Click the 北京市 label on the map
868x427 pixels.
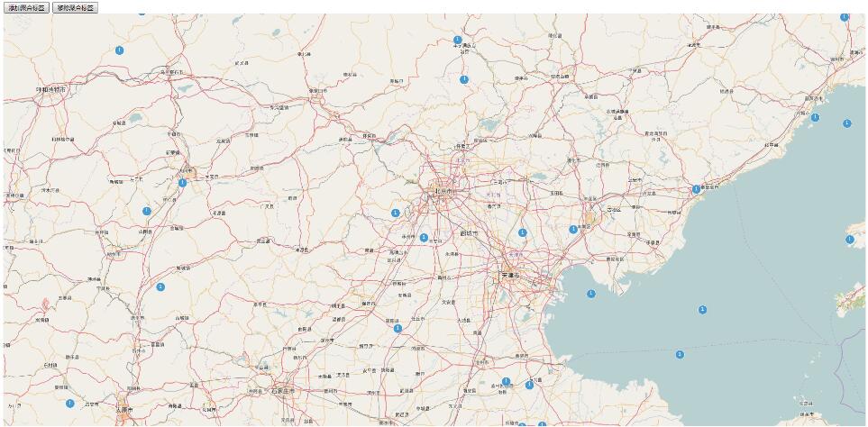(x=444, y=191)
